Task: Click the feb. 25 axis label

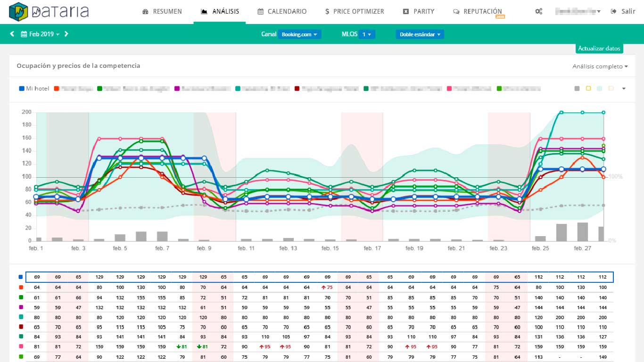Action: click(540, 248)
